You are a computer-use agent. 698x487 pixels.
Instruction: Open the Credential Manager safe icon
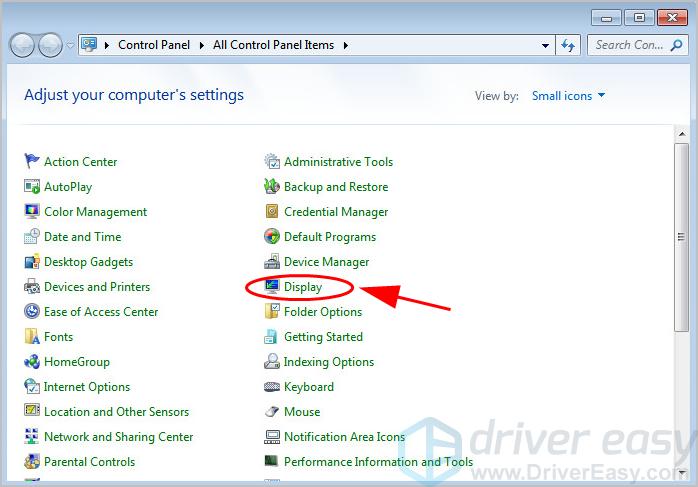point(272,211)
